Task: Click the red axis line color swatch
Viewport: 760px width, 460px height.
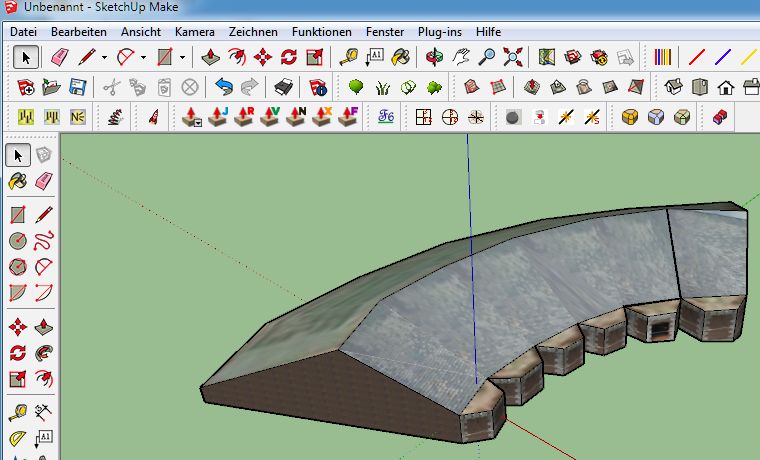Action: pyautogui.click(x=697, y=57)
